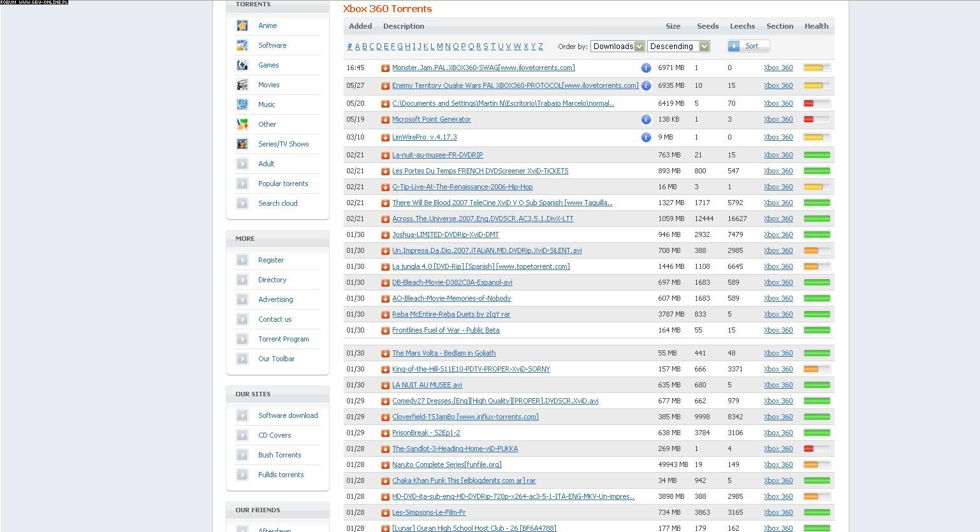The height and width of the screenshot is (532, 980).
Task: Click the Anime category icon in sidebar
Action: [x=242, y=25]
